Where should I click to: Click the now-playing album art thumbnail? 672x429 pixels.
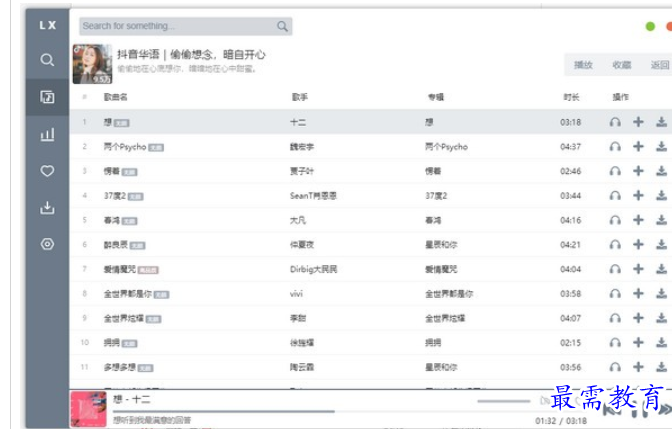(x=88, y=409)
